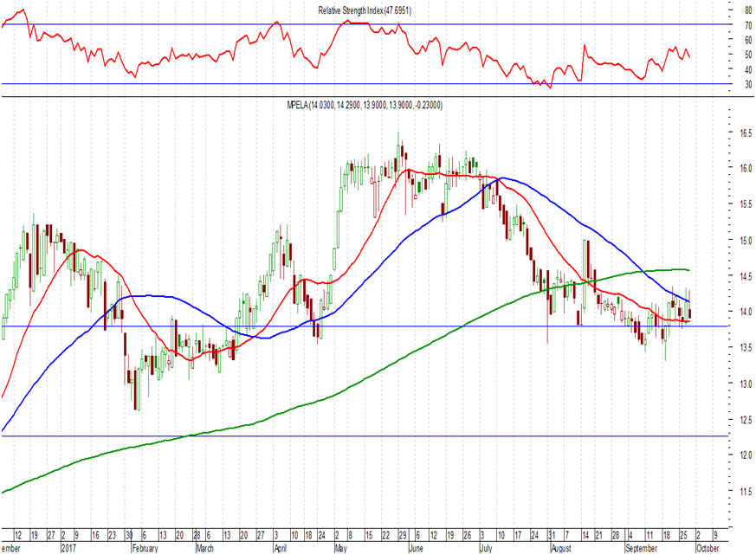
Task: Click the date label 7 on time axis
Action: coord(567,536)
